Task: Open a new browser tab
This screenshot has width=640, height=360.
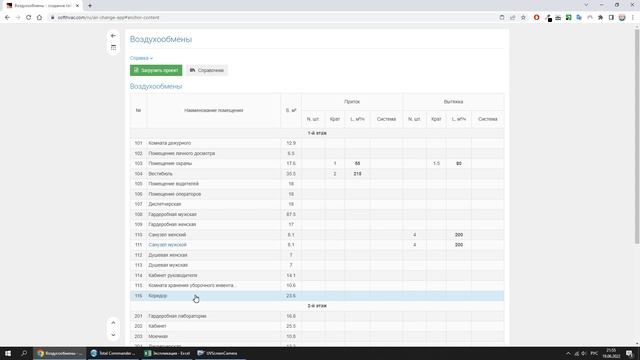Action: click(x=90, y=6)
